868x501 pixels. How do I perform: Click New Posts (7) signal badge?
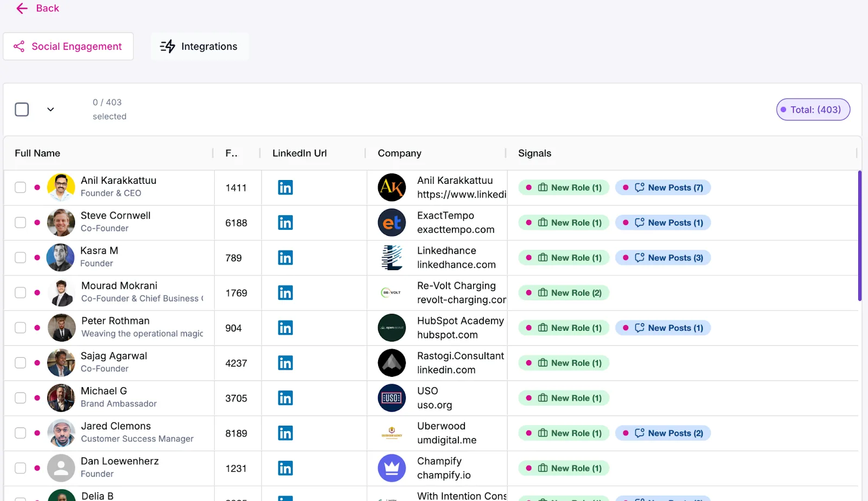[663, 188]
